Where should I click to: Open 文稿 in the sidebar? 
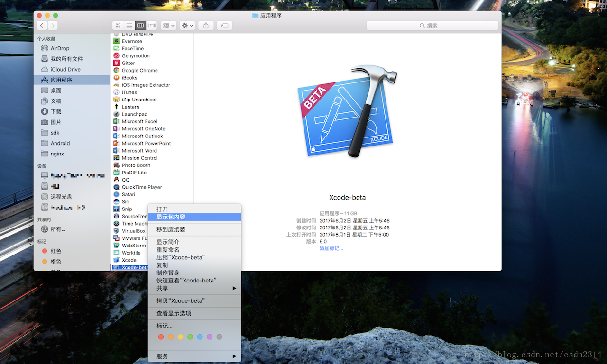point(72,101)
